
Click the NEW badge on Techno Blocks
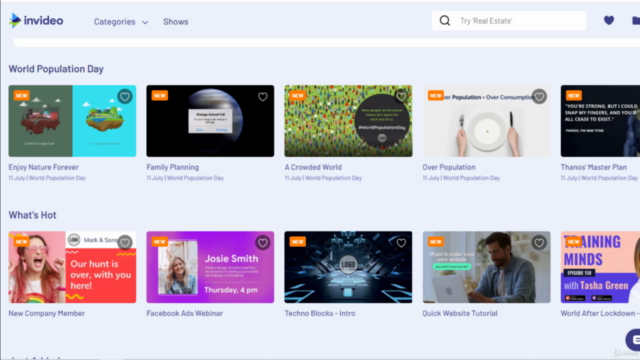tap(298, 242)
